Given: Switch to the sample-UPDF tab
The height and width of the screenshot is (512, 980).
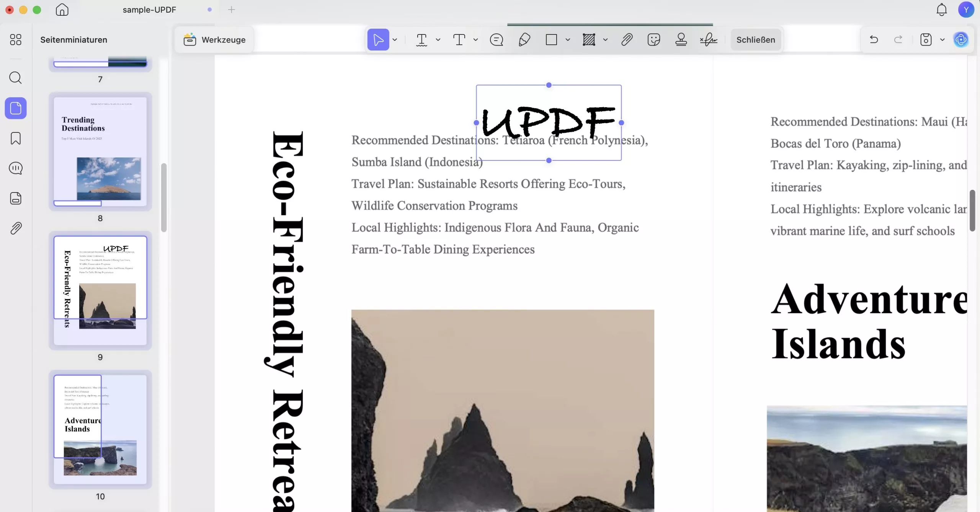Looking at the screenshot, I should [149, 10].
